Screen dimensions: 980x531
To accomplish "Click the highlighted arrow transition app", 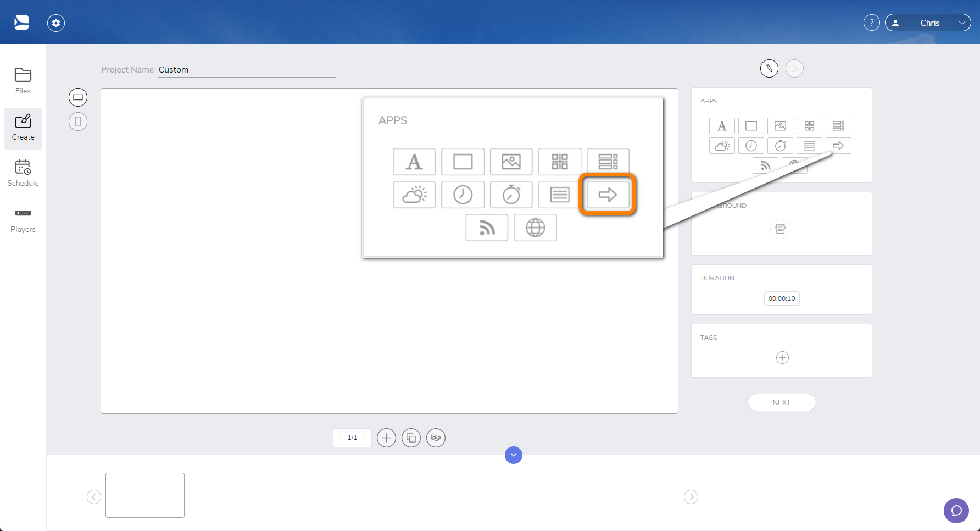I will pos(607,194).
